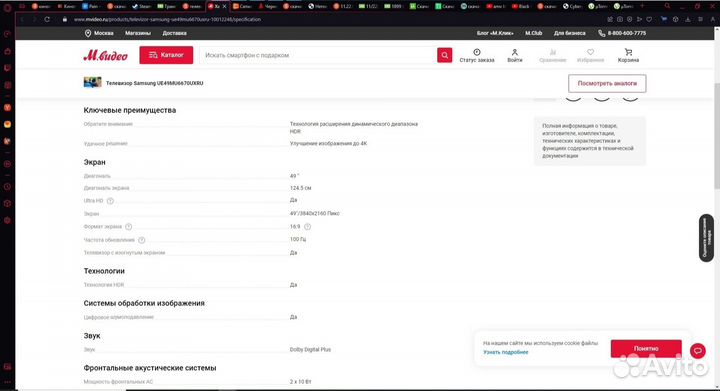Open the Для бизнеса link

[569, 33]
